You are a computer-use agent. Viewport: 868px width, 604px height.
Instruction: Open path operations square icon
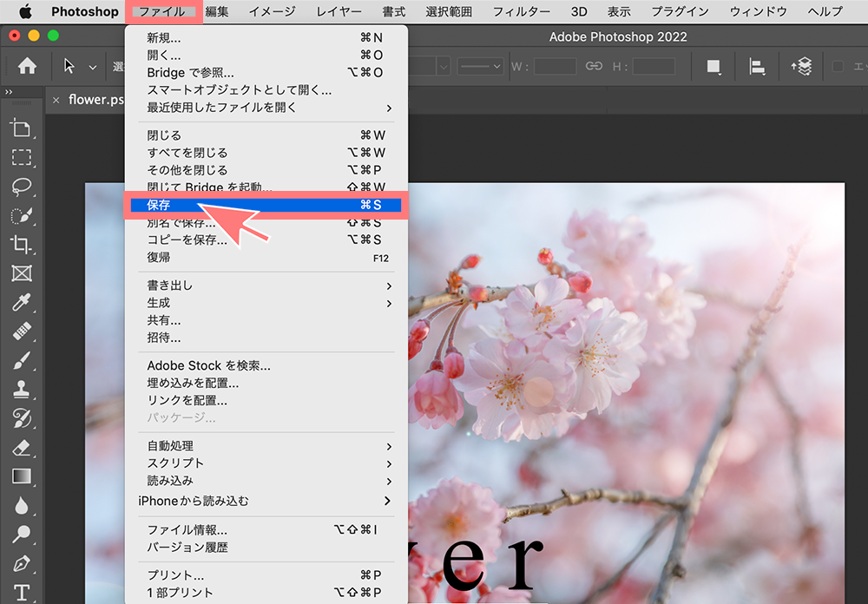[x=713, y=67]
